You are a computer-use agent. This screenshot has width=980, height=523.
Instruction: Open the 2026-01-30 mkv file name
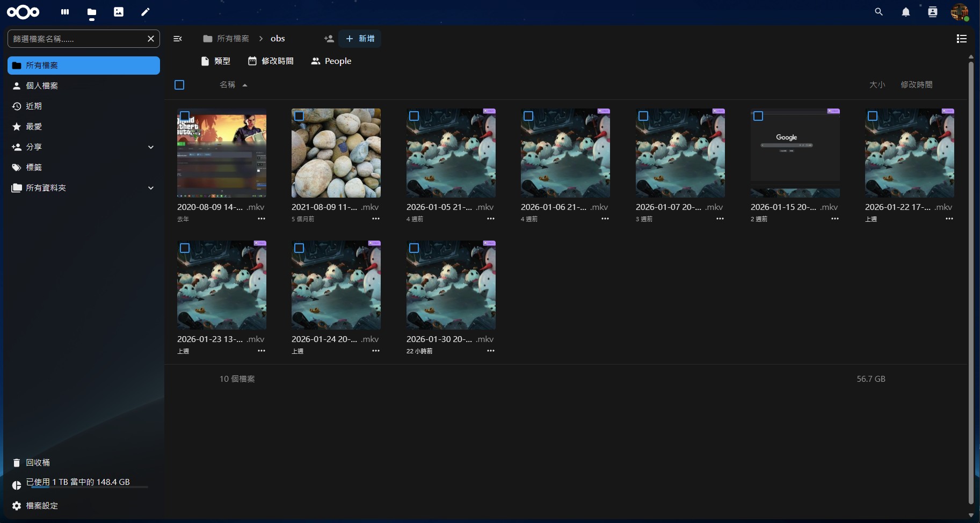(x=450, y=339)
